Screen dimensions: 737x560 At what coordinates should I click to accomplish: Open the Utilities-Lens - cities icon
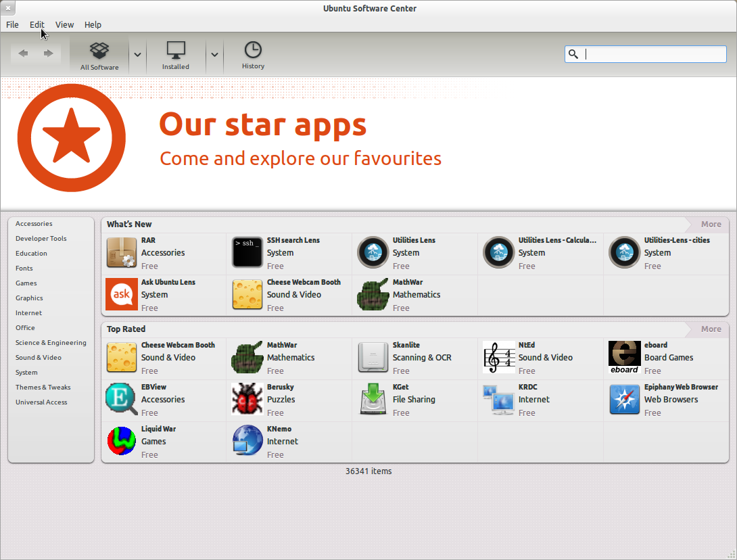(x=625, y=252)
